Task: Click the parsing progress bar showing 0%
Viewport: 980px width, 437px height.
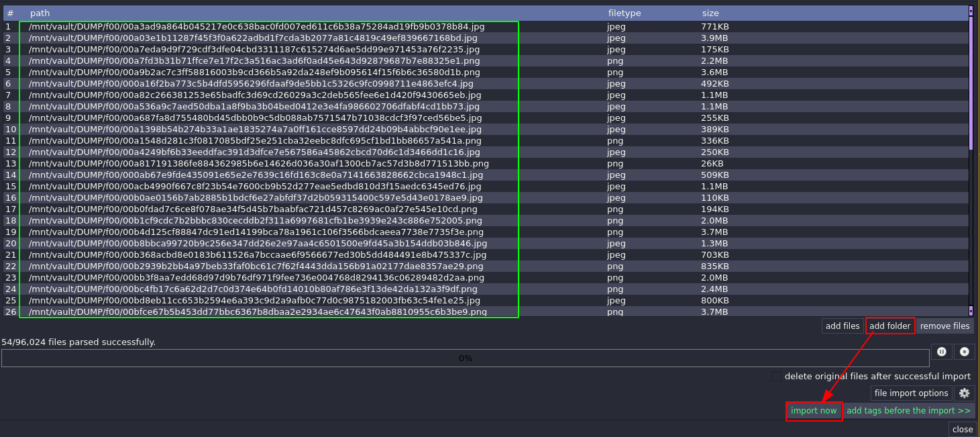Action: (466, 358)
